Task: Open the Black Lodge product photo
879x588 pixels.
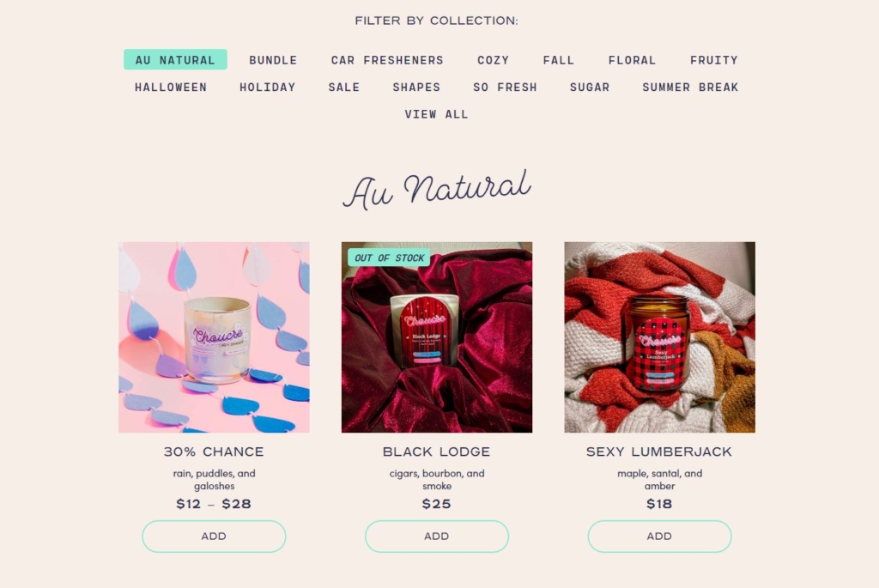Action: point(437,337)
